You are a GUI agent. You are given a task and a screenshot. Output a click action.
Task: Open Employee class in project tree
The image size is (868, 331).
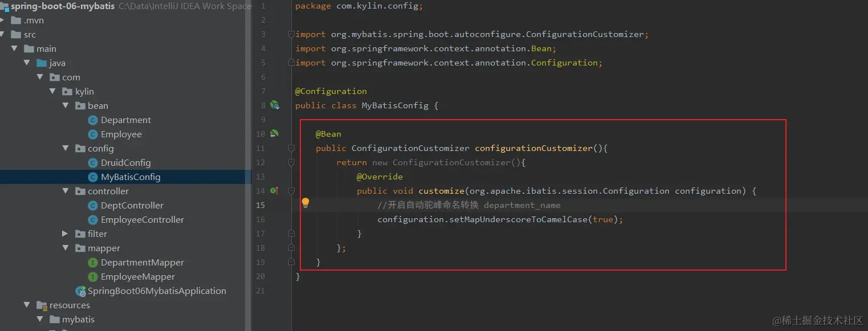(121, 134)
